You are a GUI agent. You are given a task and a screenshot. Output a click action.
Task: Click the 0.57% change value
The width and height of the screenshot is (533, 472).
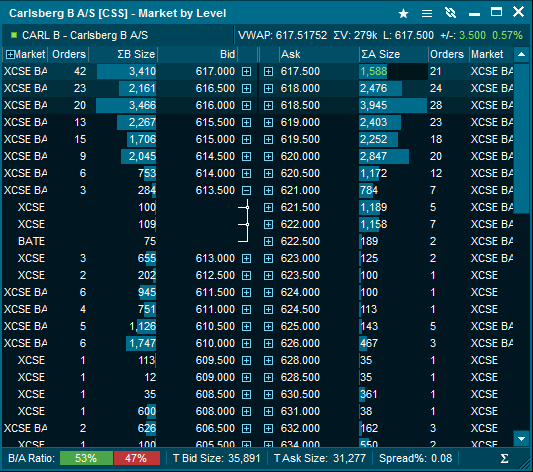point(507,35)
